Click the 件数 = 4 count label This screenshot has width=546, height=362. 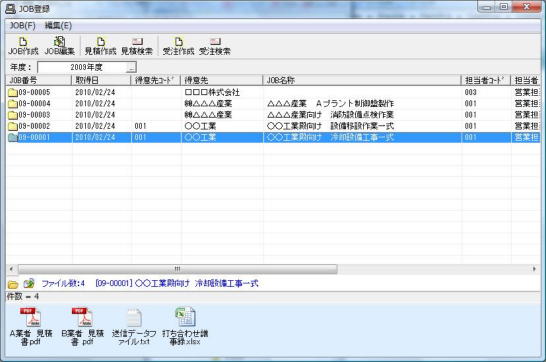(x=22, y=297)
